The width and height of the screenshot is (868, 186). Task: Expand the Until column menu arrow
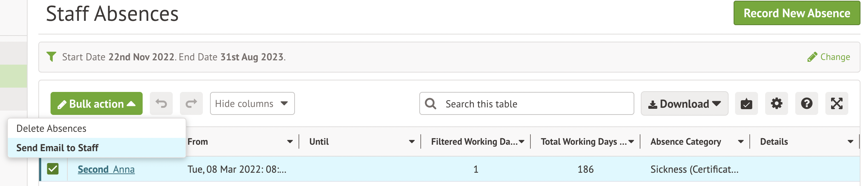[412, 142]
